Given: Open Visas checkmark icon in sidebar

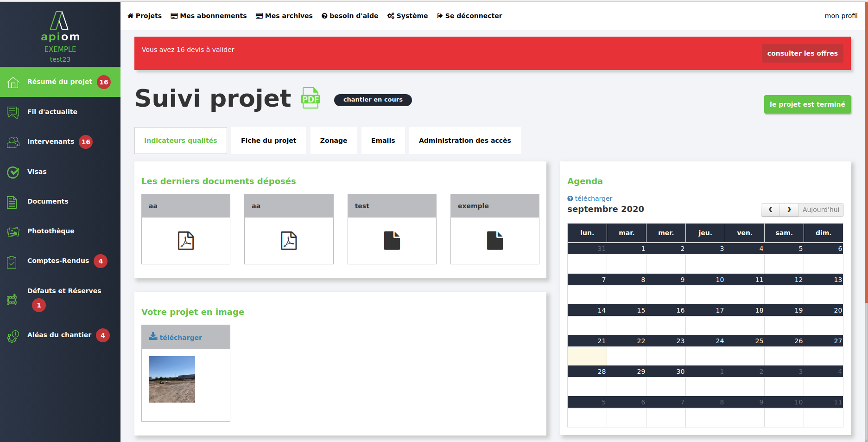Looking at the screenshot, I should coord(13,172).
